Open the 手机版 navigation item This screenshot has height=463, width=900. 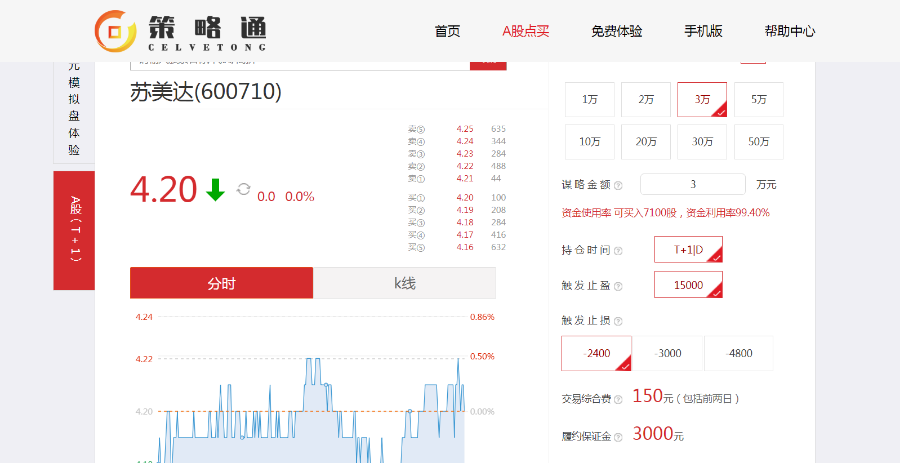(x=703, y=31)
